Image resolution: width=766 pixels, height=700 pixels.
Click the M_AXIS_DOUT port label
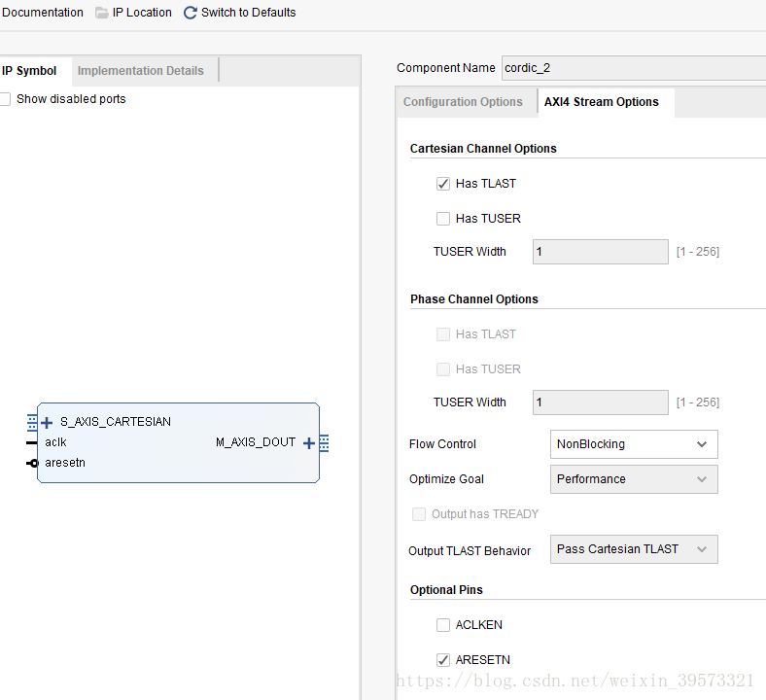(256, 442)
